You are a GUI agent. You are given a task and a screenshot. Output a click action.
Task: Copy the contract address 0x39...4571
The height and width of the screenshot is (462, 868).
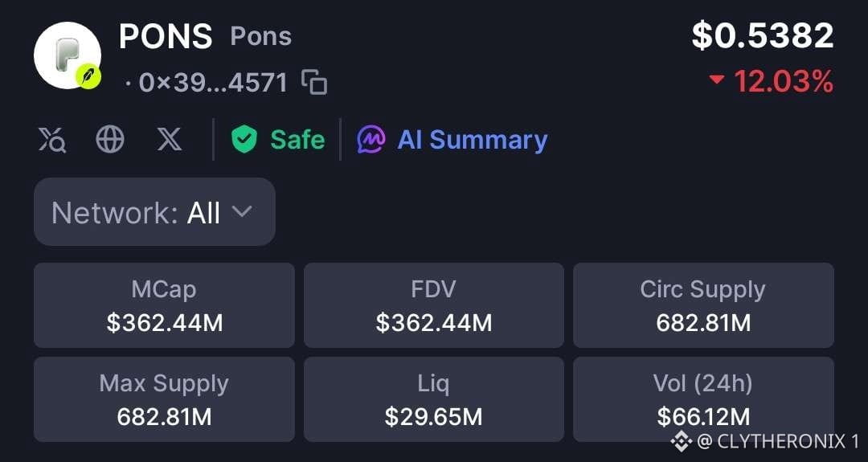click(x=314, y=83)
